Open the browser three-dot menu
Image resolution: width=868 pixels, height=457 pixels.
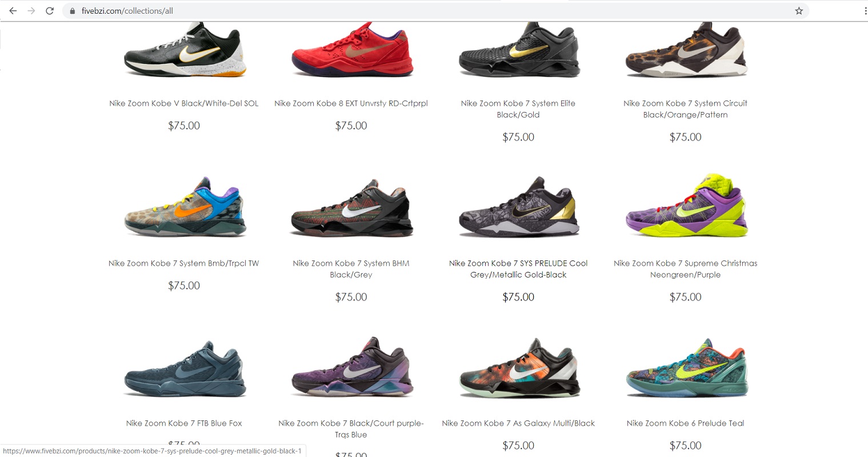coord(865,11)
